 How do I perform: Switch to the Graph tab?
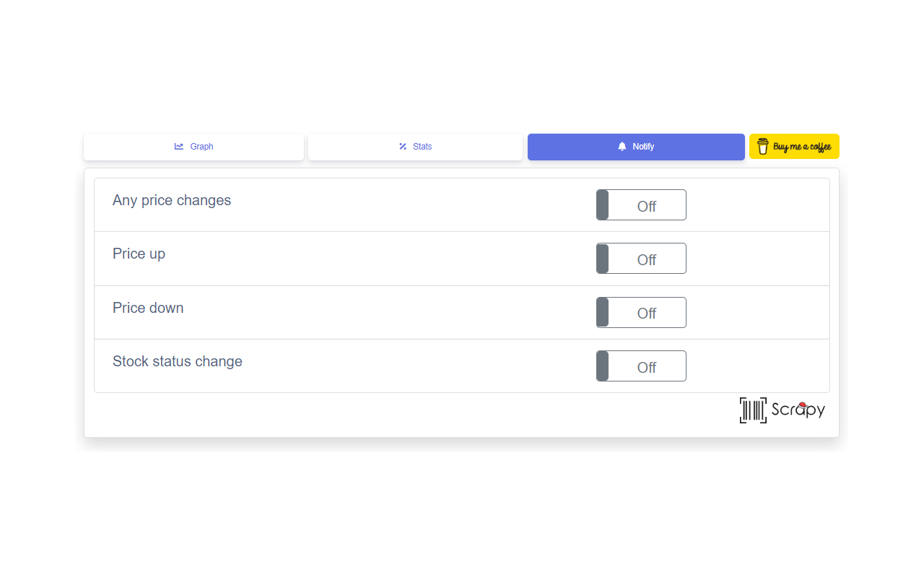pos(193,147)
